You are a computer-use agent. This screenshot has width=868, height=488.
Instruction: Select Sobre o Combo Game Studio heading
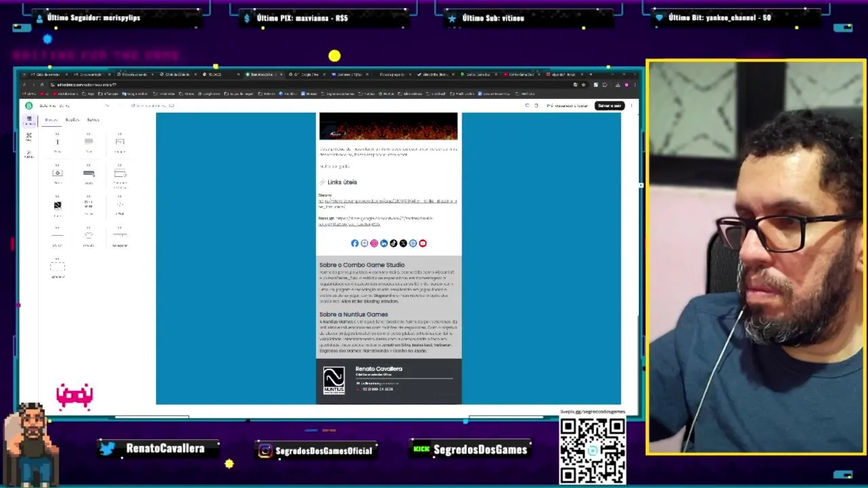pyautogui.click(x=361, y=265)
